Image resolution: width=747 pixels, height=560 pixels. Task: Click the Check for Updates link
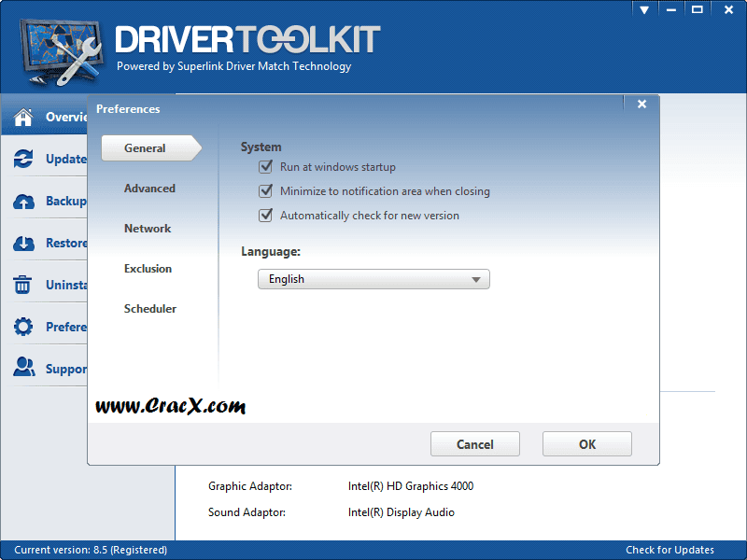click(x=669, y=550)
